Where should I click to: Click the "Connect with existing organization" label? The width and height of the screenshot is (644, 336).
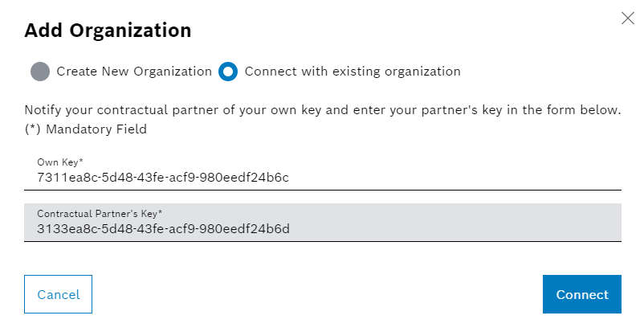click(x=353, y=72)
